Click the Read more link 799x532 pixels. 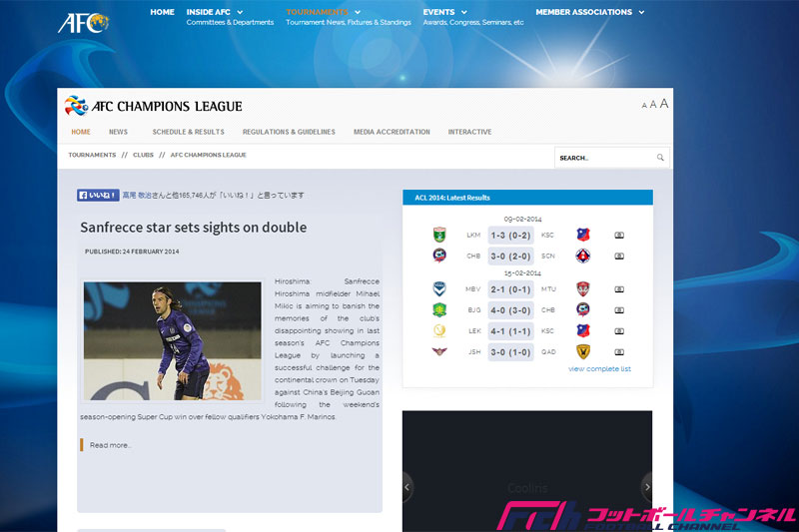[x=110, y=445]
